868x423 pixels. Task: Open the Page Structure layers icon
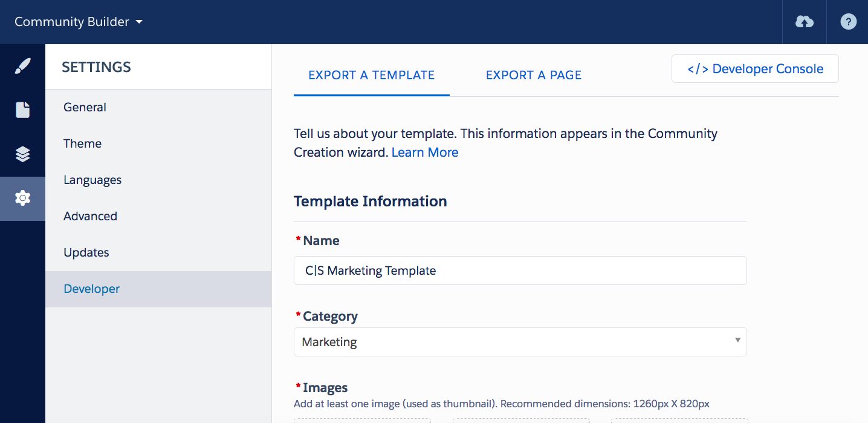[22, 154]
